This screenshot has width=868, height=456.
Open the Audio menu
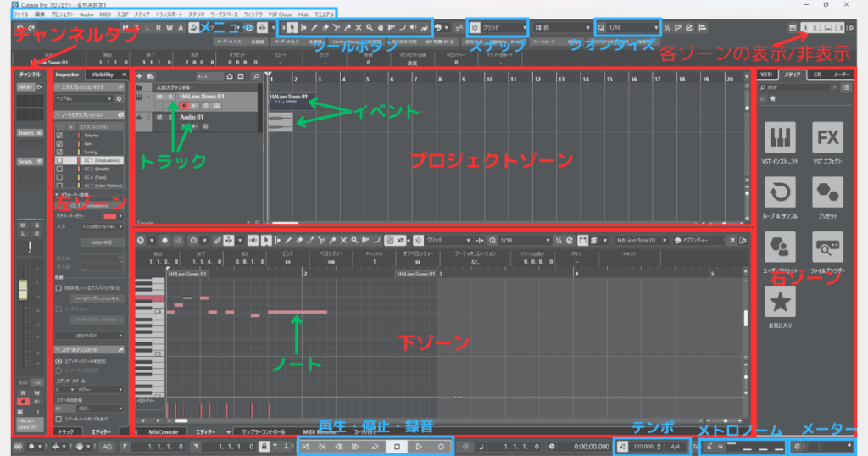[x=86, y=14]
